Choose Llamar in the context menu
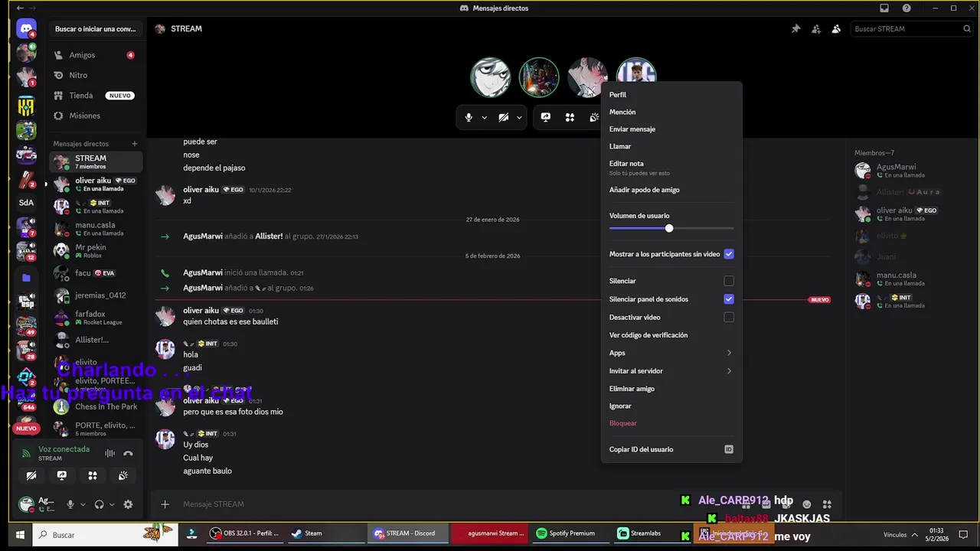This screenshot has width=980, height=551. pyautogui.click(x=671, y=146)
